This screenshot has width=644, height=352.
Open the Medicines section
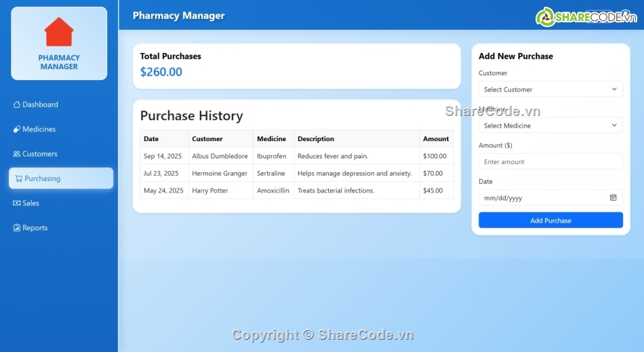point(39,129)
